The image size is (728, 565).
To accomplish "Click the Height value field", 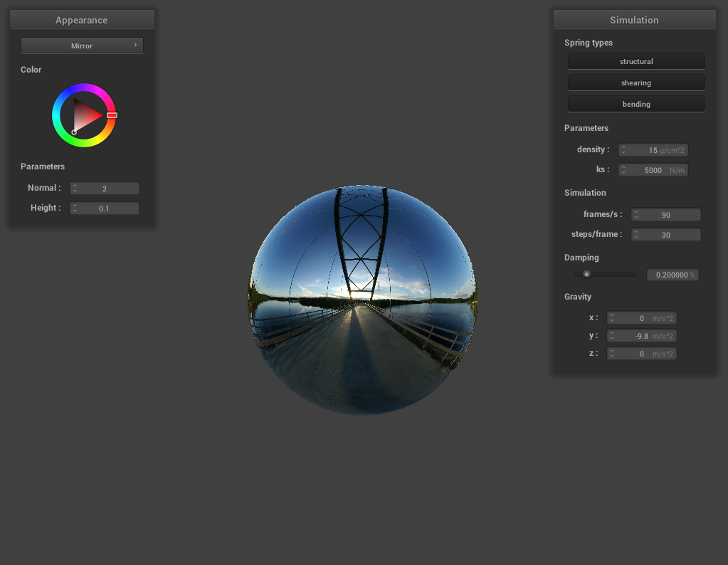I will pyautogui.click(x=105, y=208).
